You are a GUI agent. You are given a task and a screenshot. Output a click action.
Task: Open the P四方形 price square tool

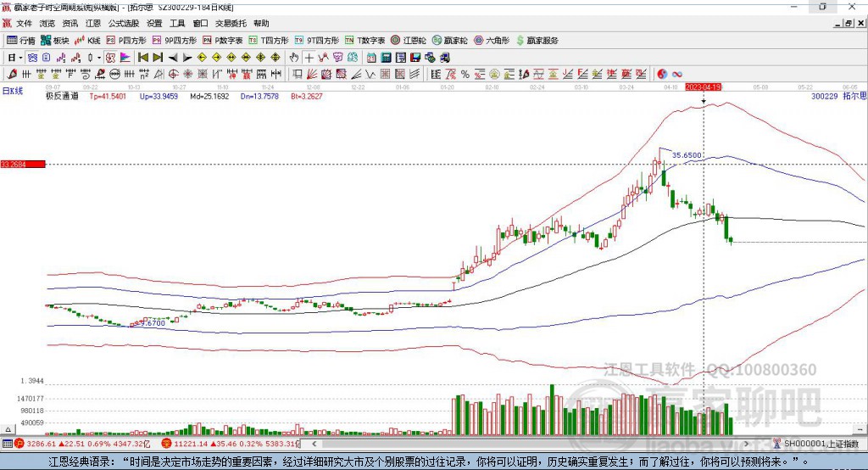point(126,41)
